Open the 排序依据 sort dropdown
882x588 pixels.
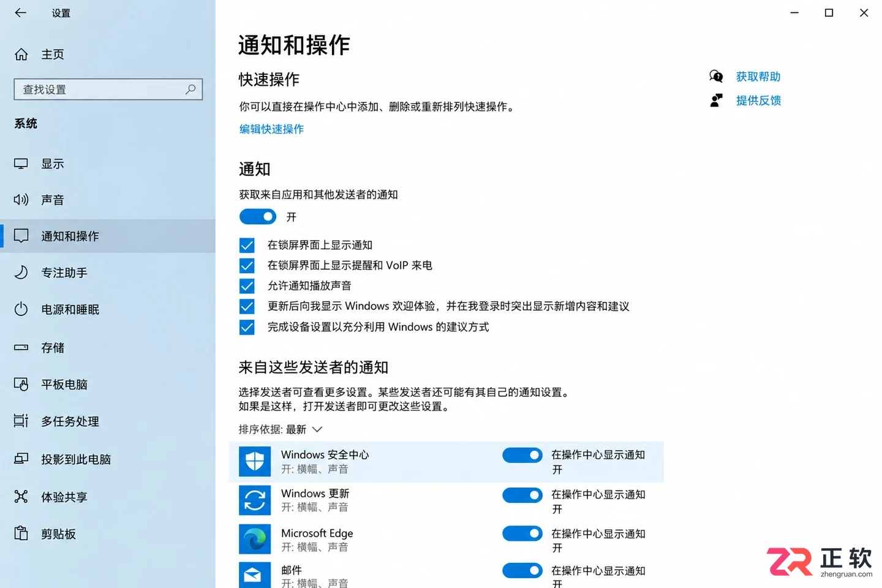pyautogui.click(x=281, y=429)
